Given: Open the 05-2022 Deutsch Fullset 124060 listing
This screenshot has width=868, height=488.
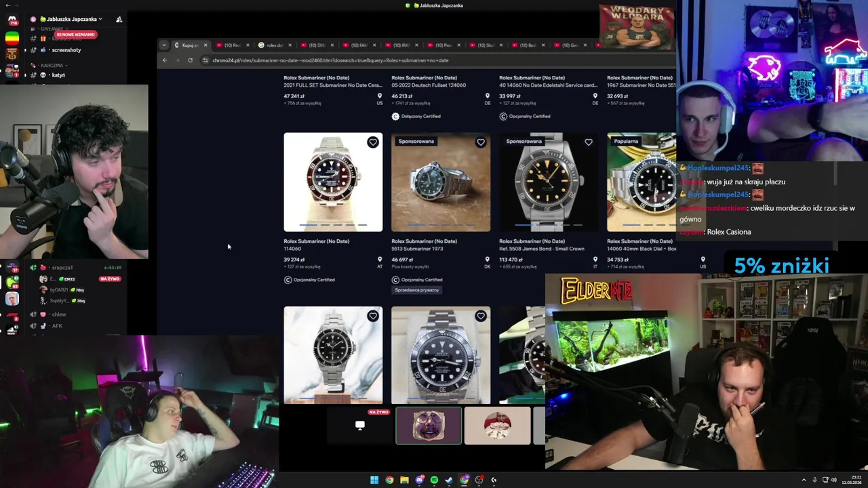Looking at the screenshot, I should (x=429, y=86).
